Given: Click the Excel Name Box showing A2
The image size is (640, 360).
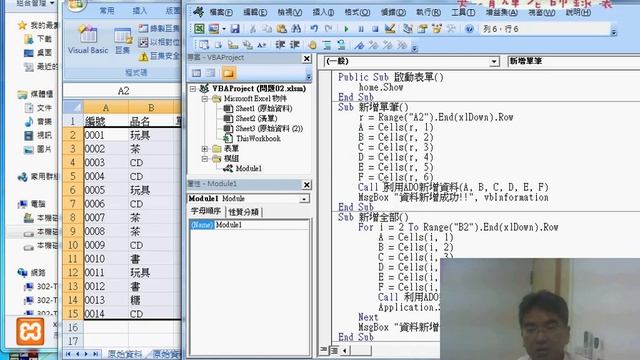Looking at the screenshot, I should click(x=122, y=91).
